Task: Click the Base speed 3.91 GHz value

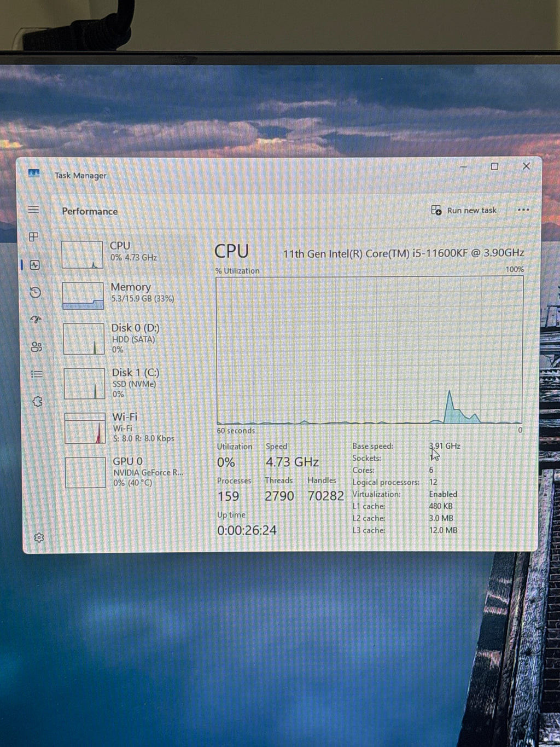Action: click(445, 446)
